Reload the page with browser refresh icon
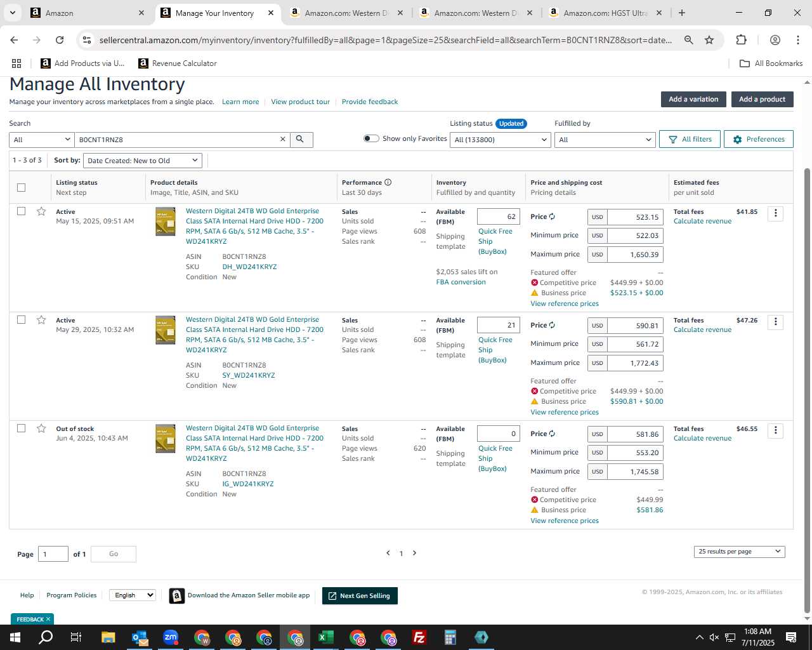The image size is (812, 650). pos(60,40)
